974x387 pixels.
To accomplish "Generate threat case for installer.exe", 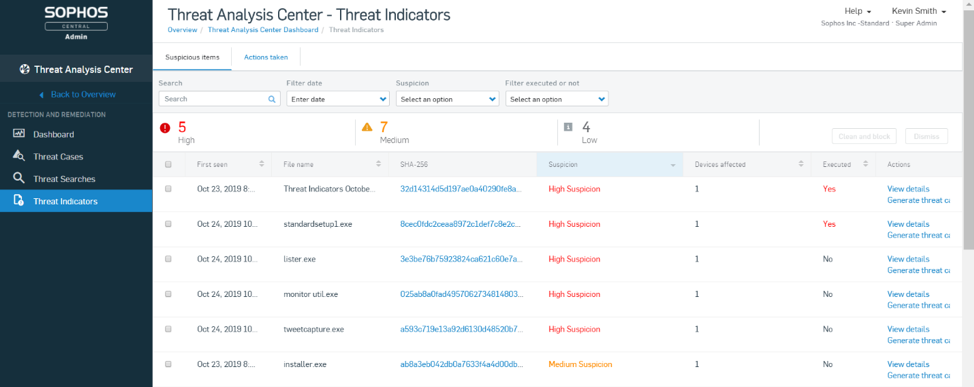I will tap(919, 376).
